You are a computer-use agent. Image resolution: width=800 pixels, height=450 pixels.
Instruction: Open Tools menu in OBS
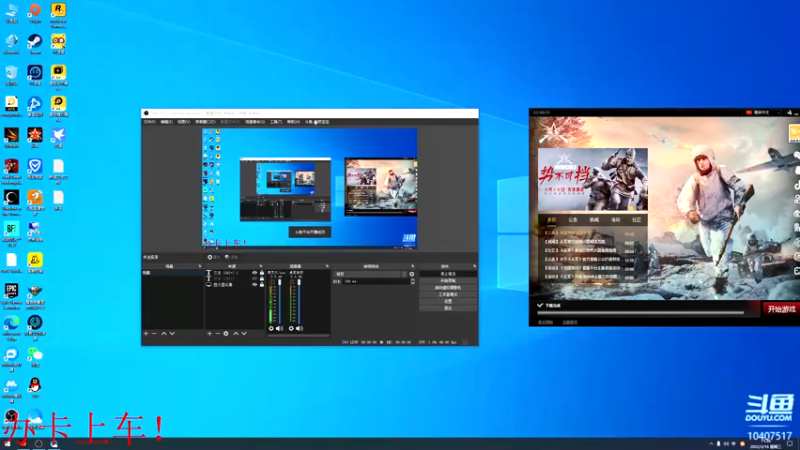click(276, 122)
